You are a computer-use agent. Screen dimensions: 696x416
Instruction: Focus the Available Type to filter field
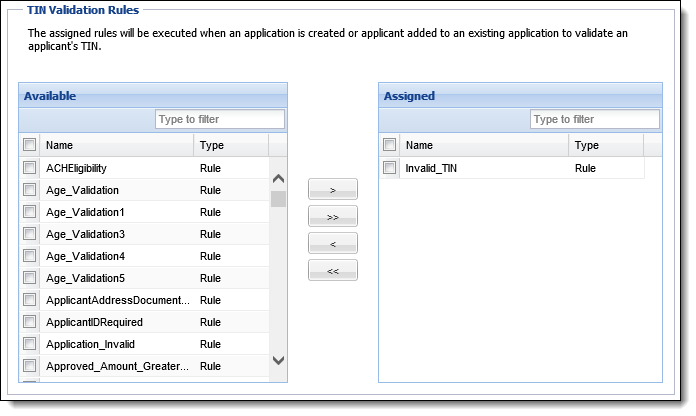click(x=220, y=119)
